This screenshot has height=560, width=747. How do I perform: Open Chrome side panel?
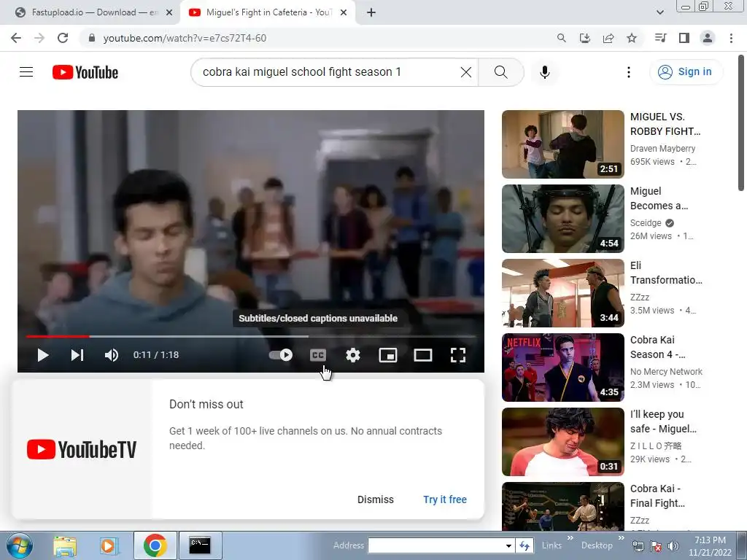click(x=684, y=38)
